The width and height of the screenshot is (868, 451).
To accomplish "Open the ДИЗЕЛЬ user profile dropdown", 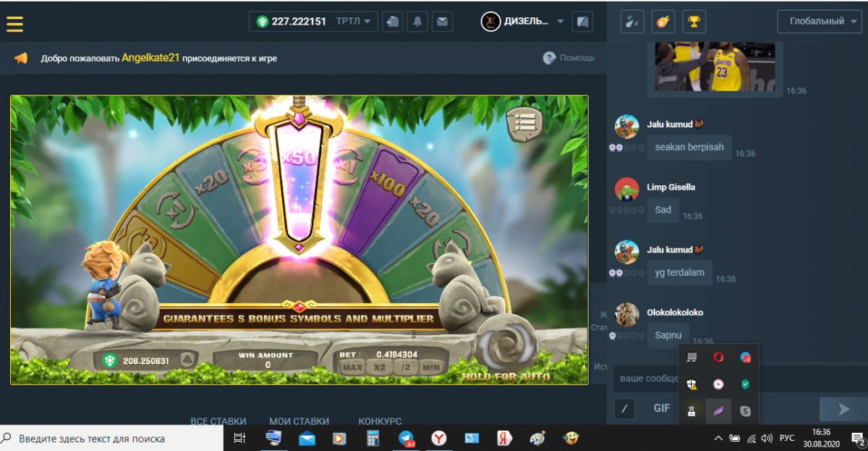I will pyautogui.click(x=524, y=22).
